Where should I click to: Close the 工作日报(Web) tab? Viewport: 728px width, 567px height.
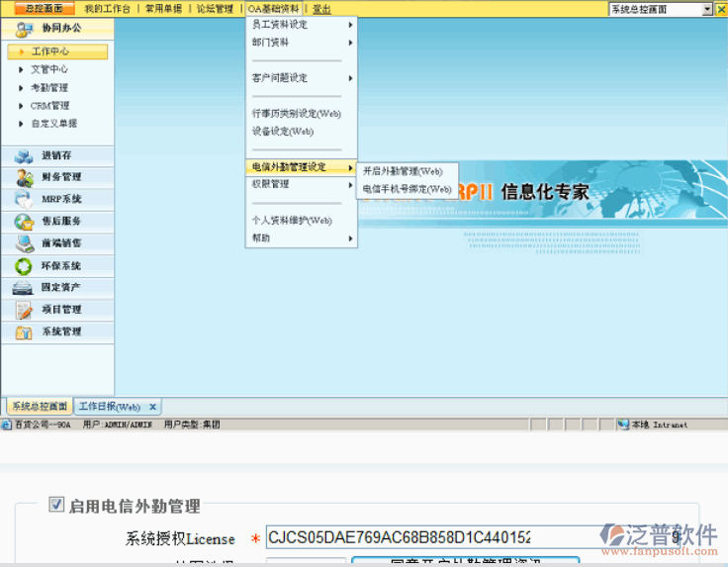152,407
